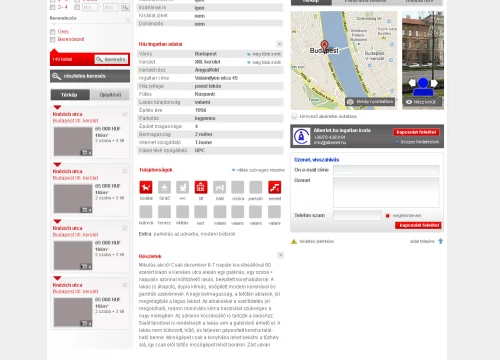
Task: Expand fourth listing's red triangle marker
Action: click(57, 278)
